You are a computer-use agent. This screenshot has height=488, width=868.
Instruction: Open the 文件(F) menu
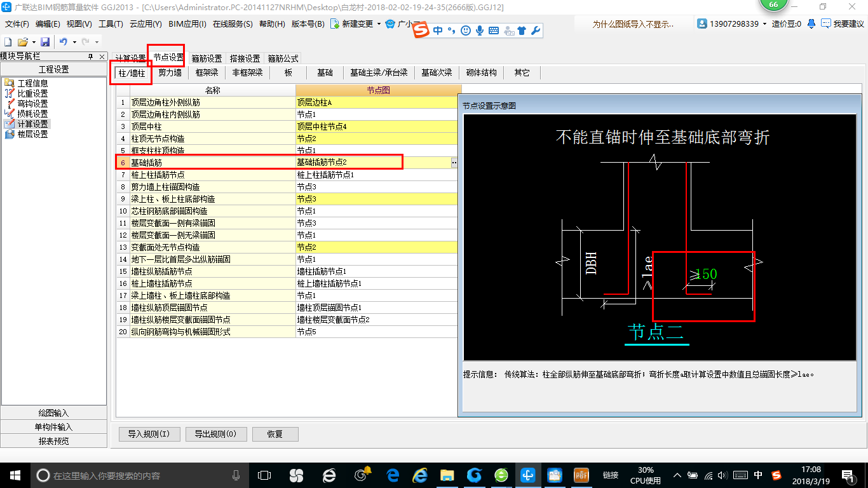[17, 24]
